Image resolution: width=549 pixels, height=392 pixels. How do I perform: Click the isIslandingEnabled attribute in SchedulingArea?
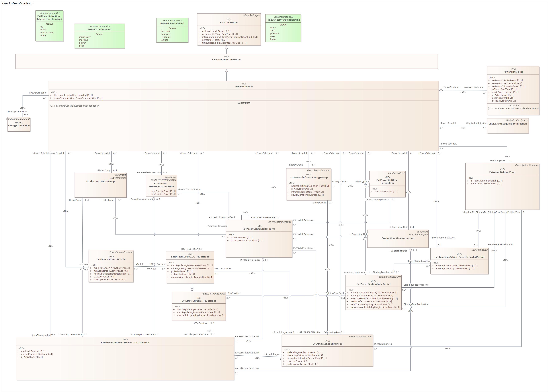point(304,353)
